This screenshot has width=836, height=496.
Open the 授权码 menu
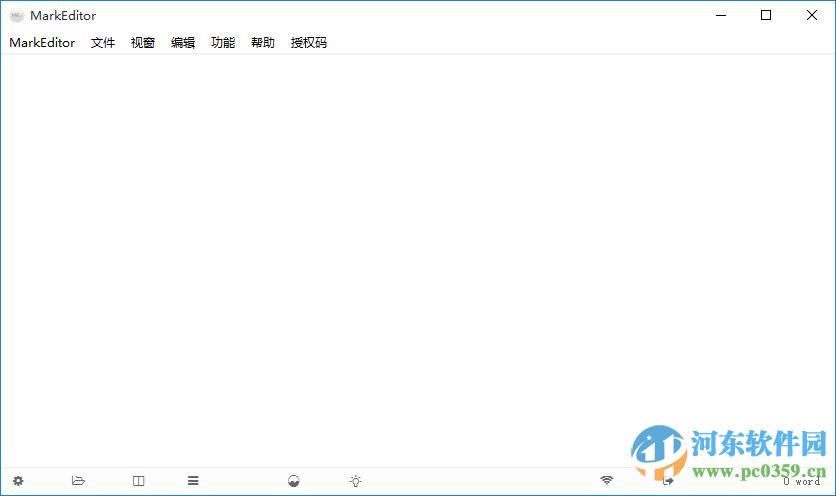[x=309, y=43]
